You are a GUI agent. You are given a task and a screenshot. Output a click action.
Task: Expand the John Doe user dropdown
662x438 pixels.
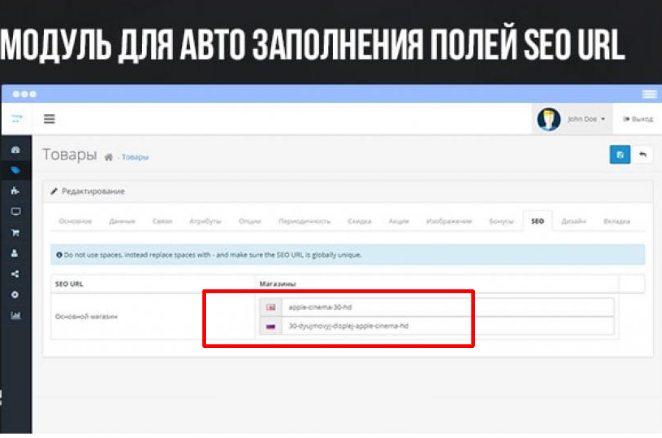click(x=574, y=119)
